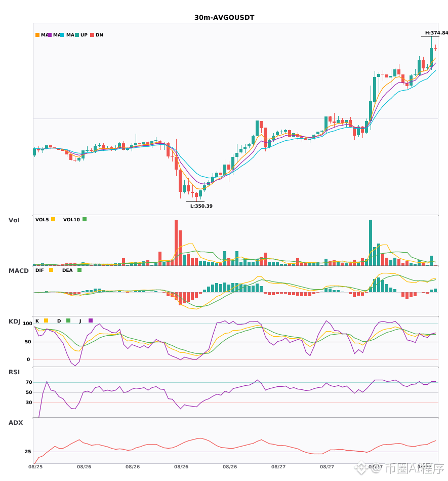
Task: Click the cyan MA legend swatch
Action: 62,35
